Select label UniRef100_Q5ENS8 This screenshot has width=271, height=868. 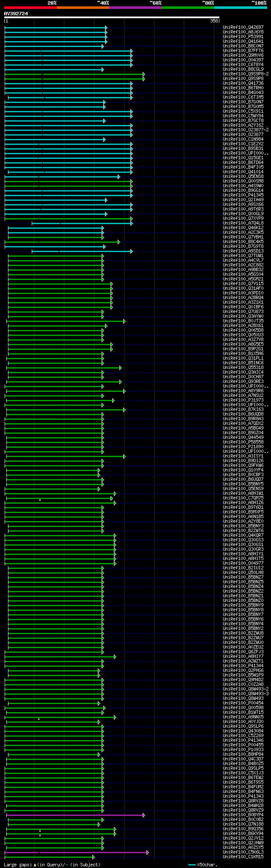(x=243, y=177)
